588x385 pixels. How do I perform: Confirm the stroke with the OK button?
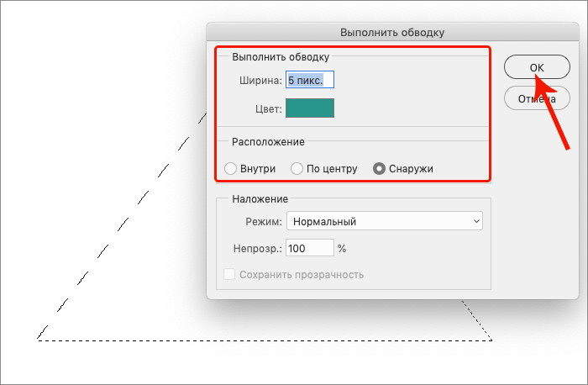537,67
